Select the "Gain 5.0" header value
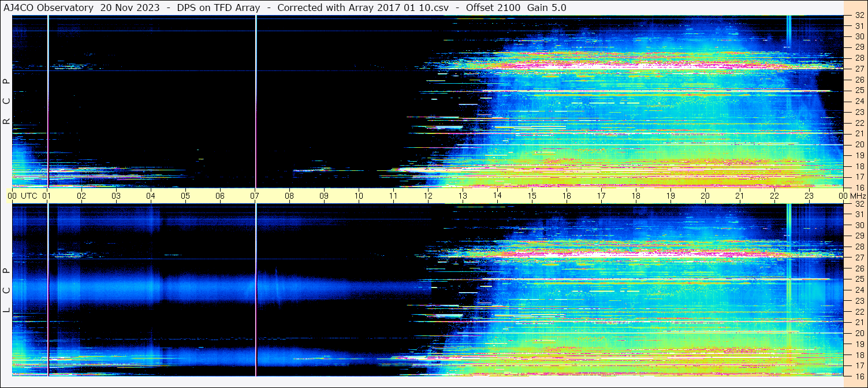 coord(546,8)
